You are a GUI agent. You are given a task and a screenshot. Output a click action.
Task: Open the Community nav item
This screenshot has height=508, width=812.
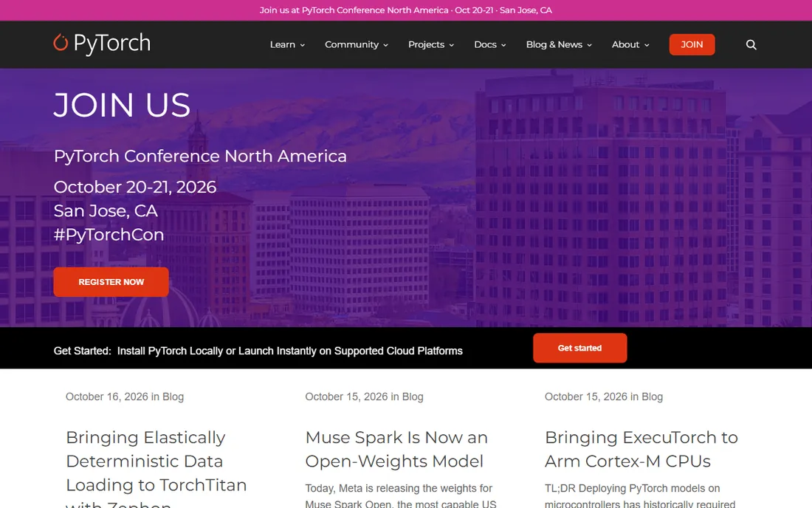click(351, 44)
